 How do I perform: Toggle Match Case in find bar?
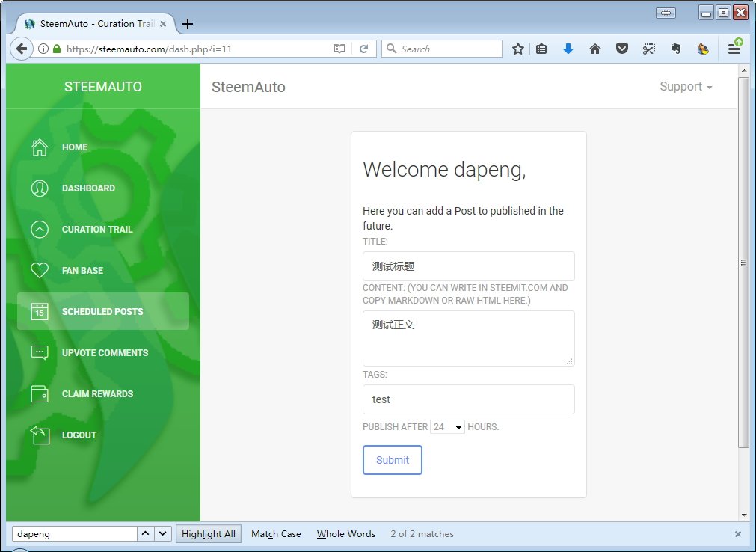tap(276, 534)
